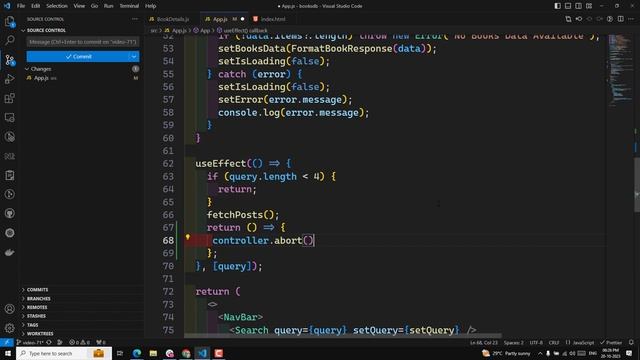
Task: Open the Explorer view in activity bar
Action: (9, 21)
